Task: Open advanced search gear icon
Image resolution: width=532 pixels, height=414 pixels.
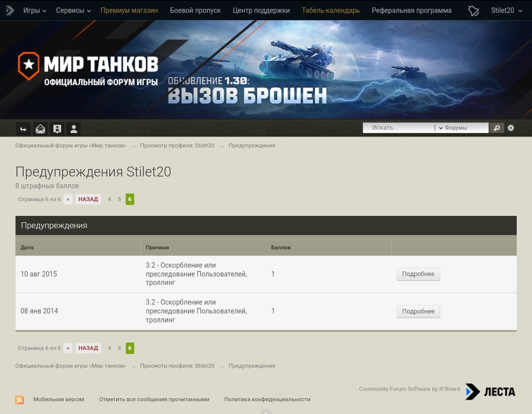Action: (x=511, y=128)
